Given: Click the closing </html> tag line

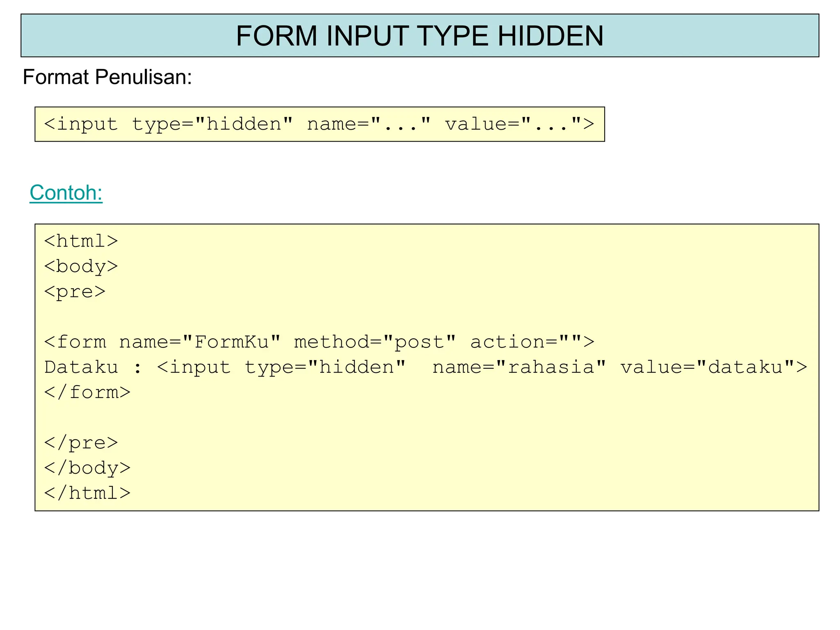Looking at the screenshot, I should point(87,493).
